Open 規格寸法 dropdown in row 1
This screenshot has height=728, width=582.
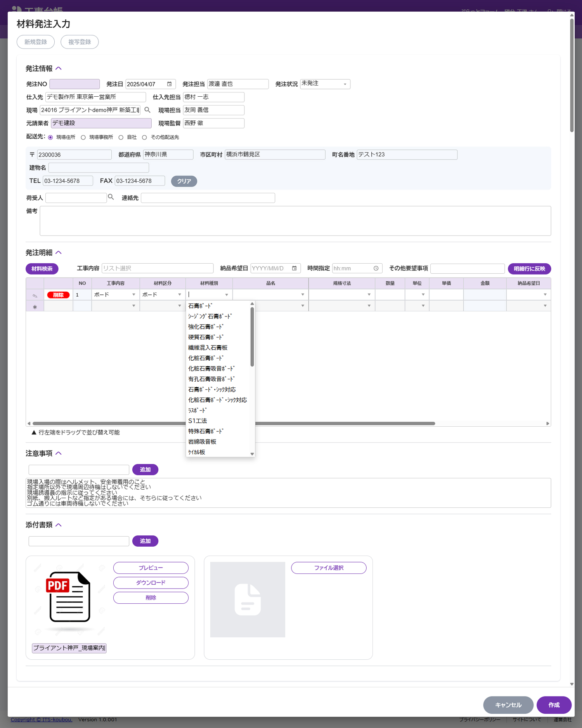(369, 295)
